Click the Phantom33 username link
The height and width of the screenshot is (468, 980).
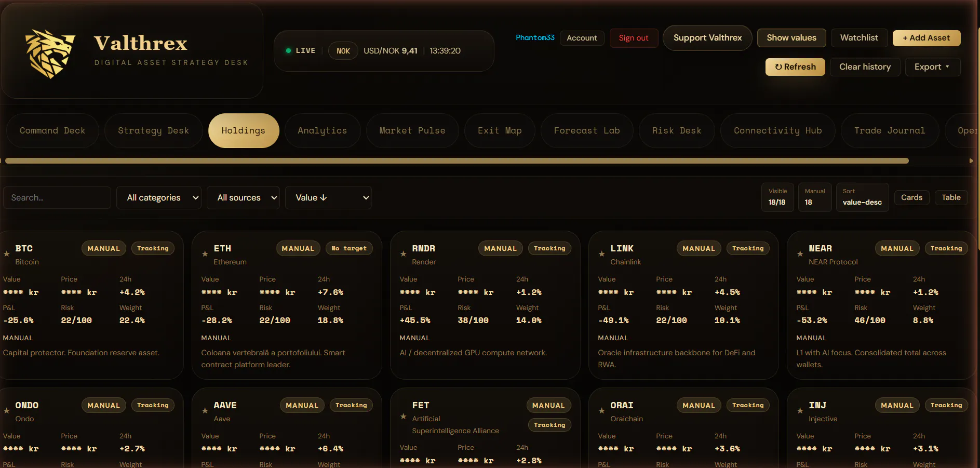pyautogui.click(x=535, y=37)
